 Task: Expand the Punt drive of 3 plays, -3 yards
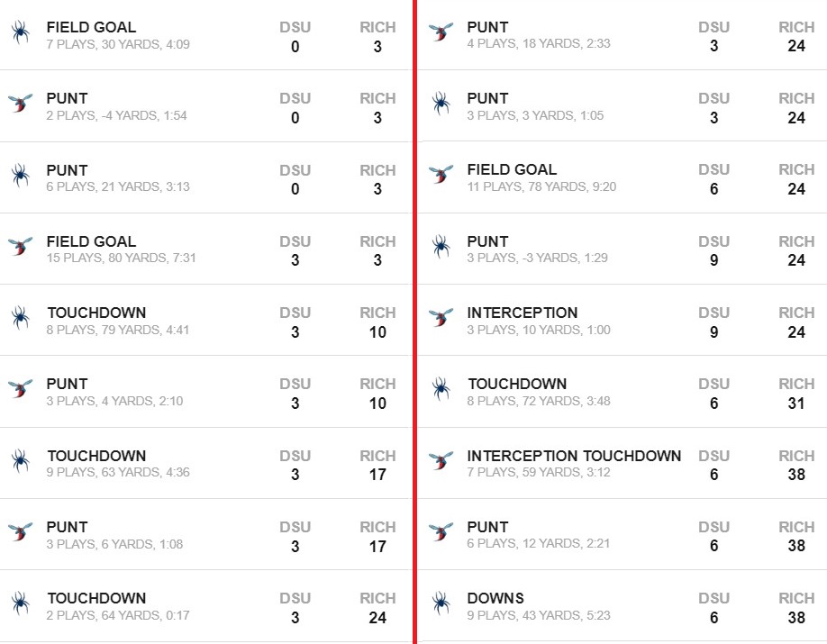click(487, 241)
